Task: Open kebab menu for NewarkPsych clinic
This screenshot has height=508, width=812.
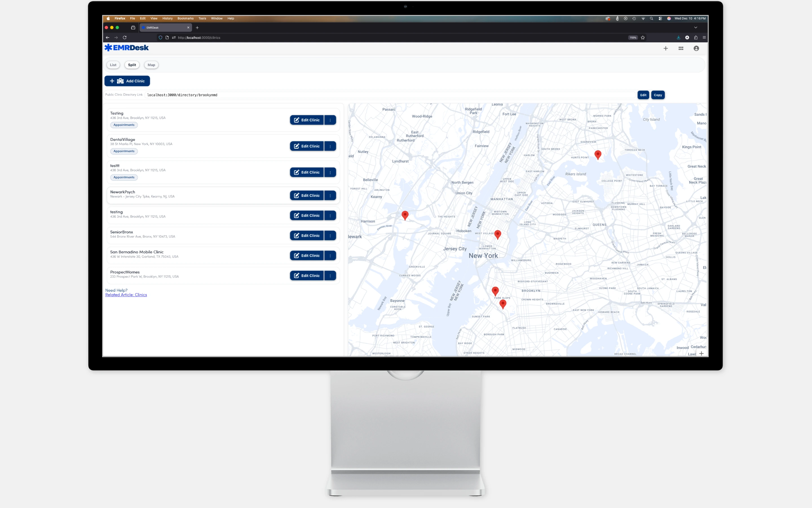Action: (x=330, y=196)
